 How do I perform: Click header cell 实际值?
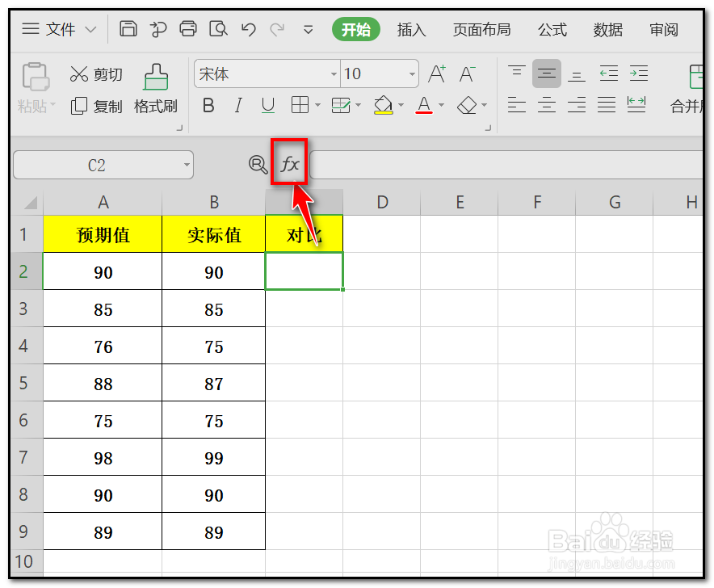click(213, 234)
